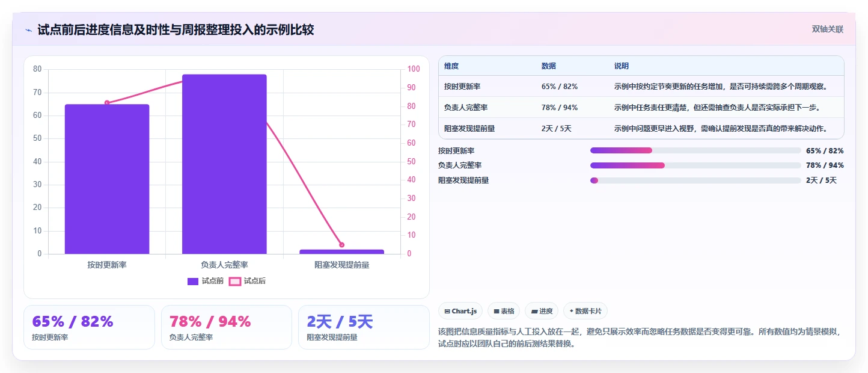Viewport: 868px width, 373px height.
Task: Click the chart title 试点前后进度信息及时性
Action: 176,29
